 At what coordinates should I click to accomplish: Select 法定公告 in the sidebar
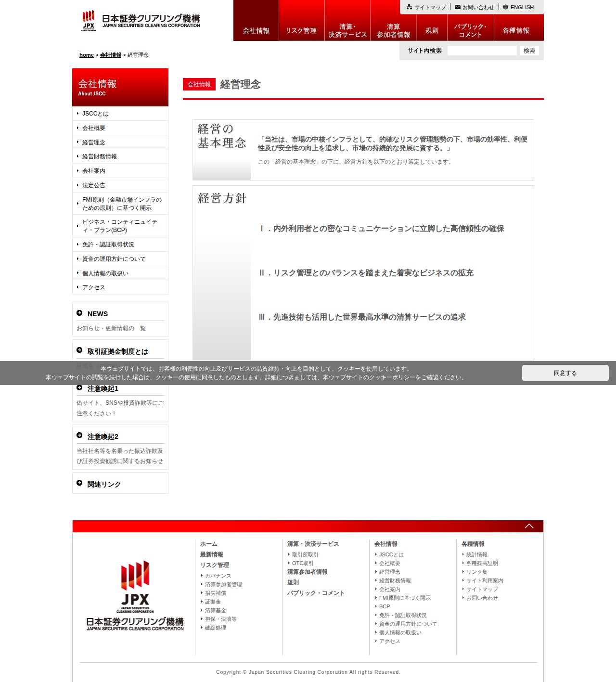[x=120, y=185]
